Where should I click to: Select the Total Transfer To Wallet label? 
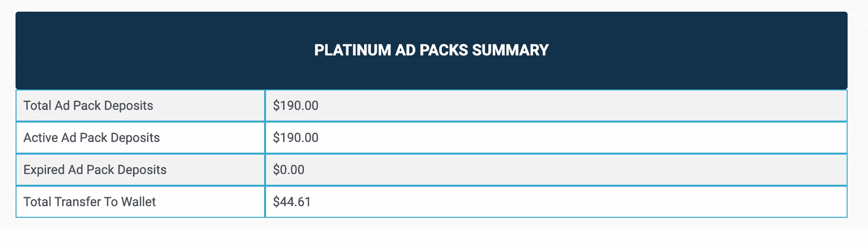[90, 202]
